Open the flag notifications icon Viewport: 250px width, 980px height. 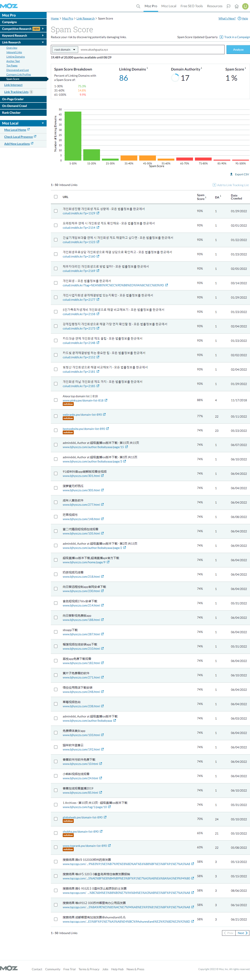tap(228, 6)
